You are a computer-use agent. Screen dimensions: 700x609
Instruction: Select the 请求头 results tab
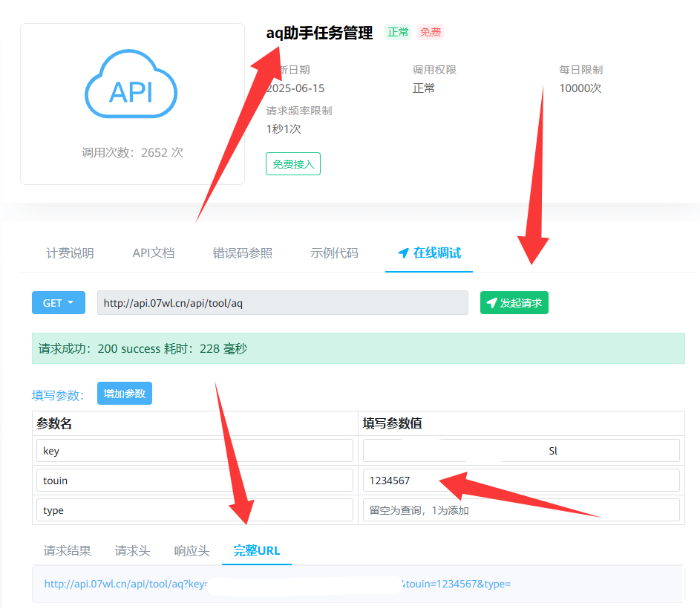click(131, 550)
